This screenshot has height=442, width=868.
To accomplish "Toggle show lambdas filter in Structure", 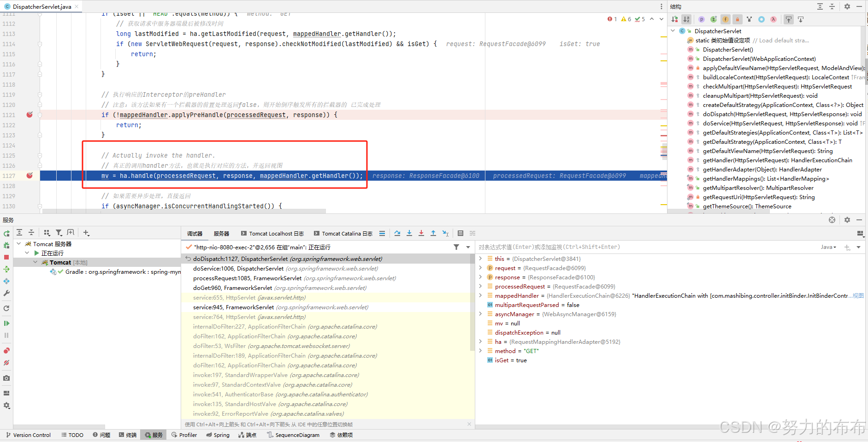I will pyautogui.click(x=774, y=19).
